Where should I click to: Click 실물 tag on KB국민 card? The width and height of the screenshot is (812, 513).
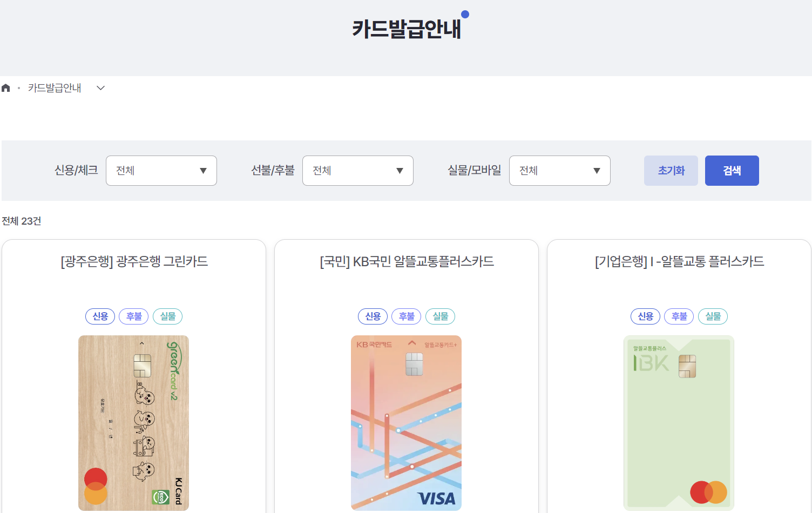(x=441, y=316)
